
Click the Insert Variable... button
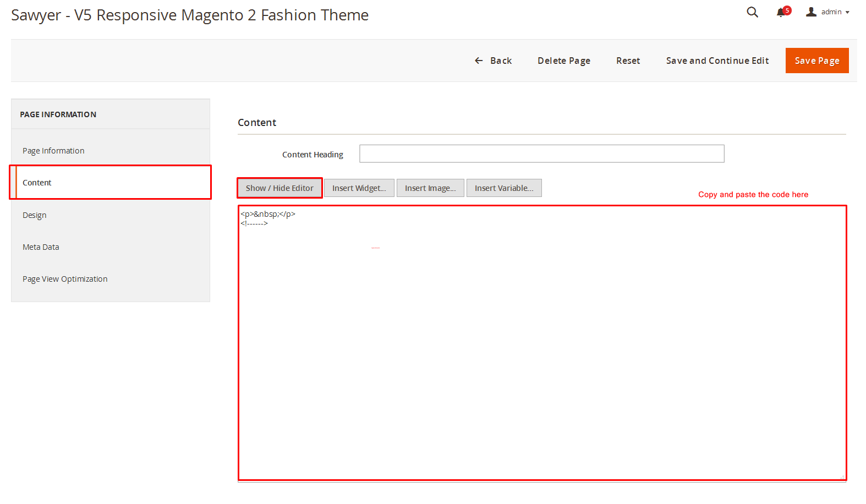point(504,188)
